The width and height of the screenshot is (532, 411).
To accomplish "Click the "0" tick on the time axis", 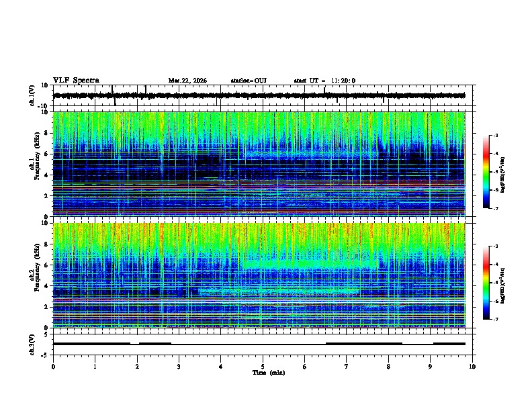I will coord(53,367).
